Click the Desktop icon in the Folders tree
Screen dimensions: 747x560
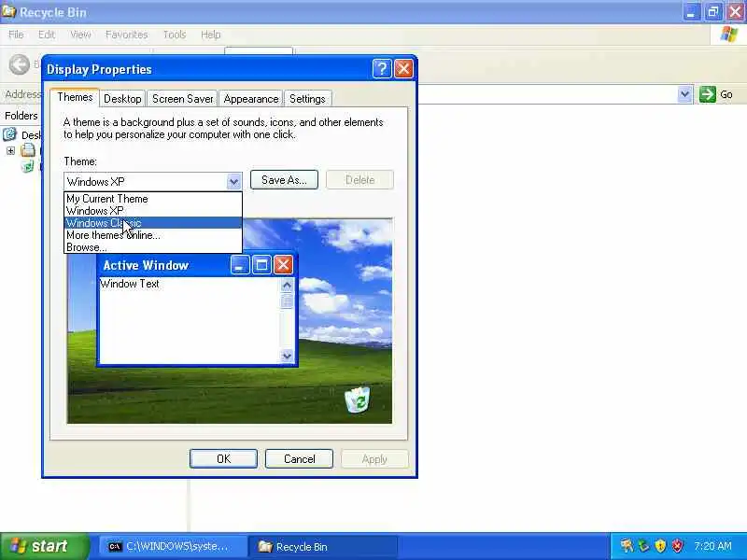(x=9, y=134)
